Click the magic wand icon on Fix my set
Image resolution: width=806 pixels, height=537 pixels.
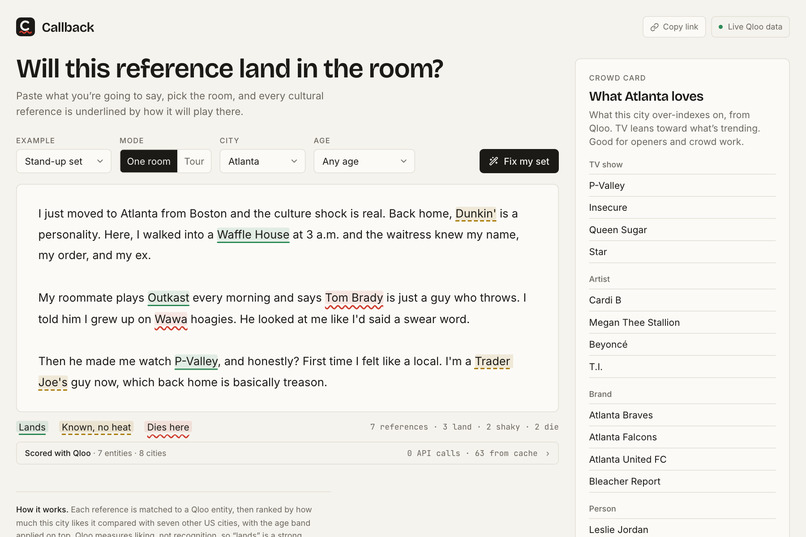click(x=493, y=161)
